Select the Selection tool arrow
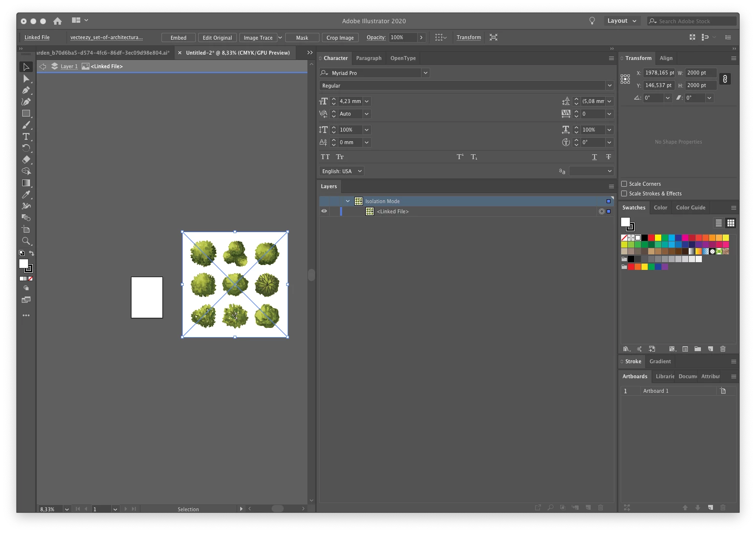Viewport: 756px width, 533px height. coord(26,67)
